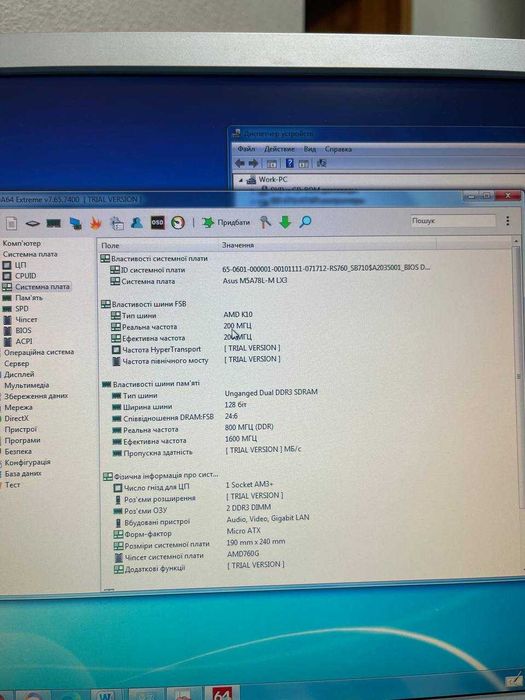Open the OSD panel toolbar icon
This screenshot has height=700, width=525.
pyautogui.click(x=157, y=222)
